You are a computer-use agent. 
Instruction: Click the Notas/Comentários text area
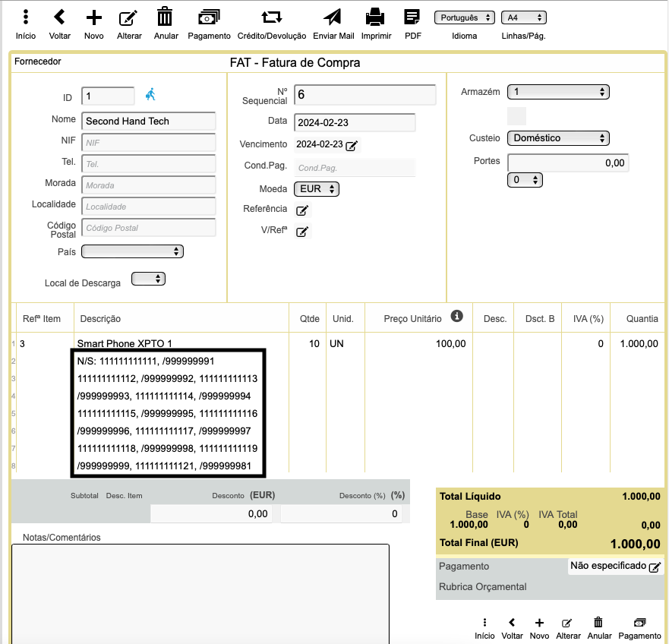(200, 594)
